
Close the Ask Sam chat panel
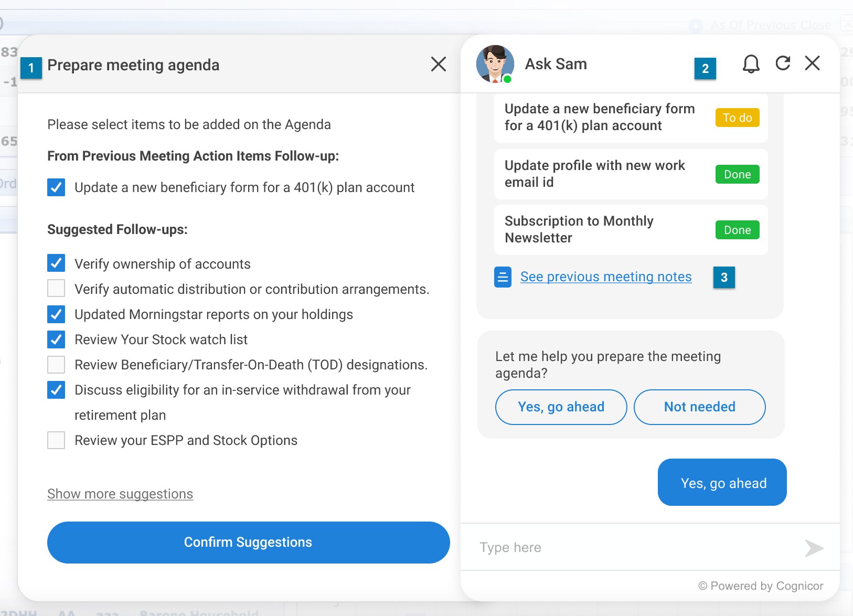pos(812,63)
